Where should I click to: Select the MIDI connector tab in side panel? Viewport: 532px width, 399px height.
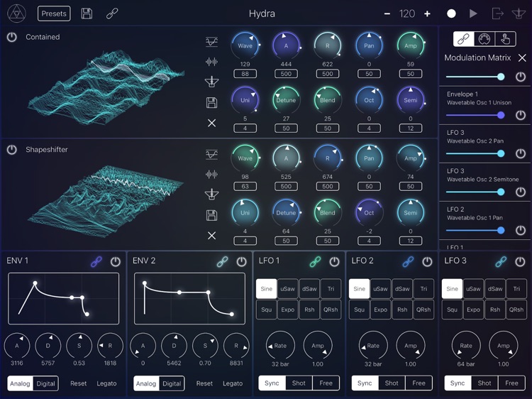pos(484,39)
